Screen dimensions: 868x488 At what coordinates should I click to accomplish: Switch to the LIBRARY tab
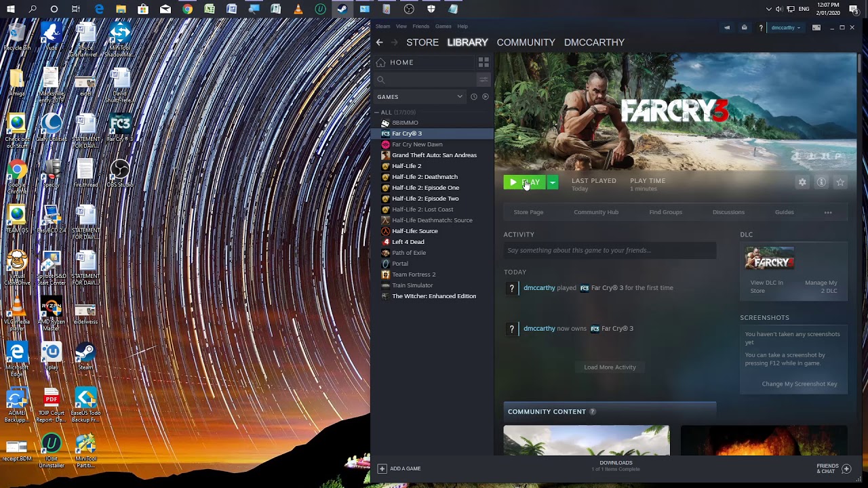pyautogui.click(x=467, y=42)
